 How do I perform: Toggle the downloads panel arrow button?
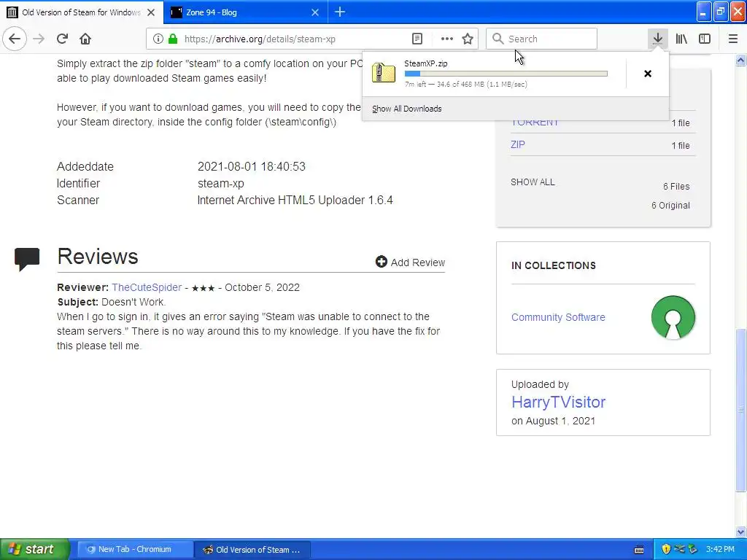tap(657, 39)
